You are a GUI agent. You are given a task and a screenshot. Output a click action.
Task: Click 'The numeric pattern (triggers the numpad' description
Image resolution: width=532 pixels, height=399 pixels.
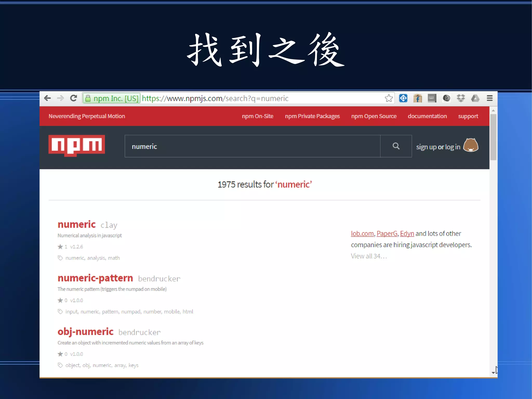point(112,289)
